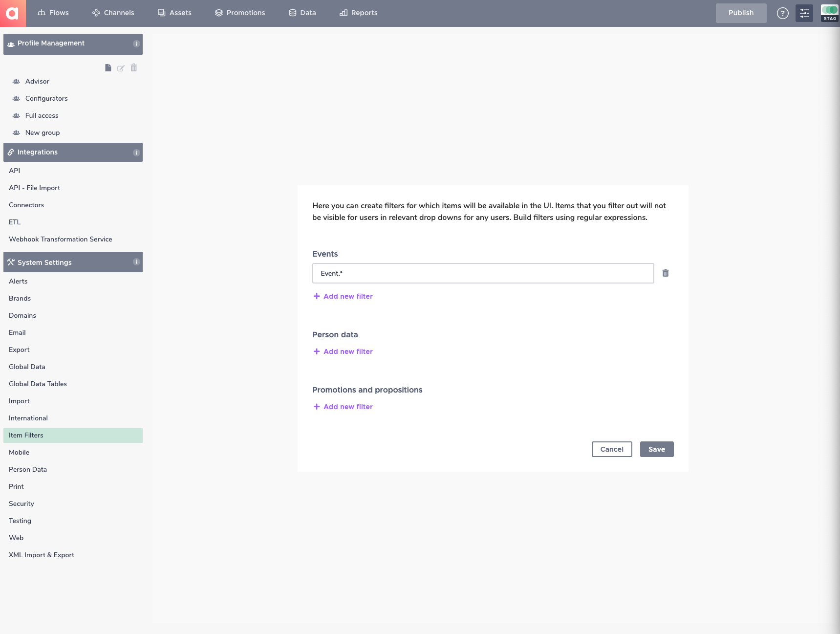Click the edit profile pencil icon
The width and height of the screenshot is (840, 634).
(121, 68)
